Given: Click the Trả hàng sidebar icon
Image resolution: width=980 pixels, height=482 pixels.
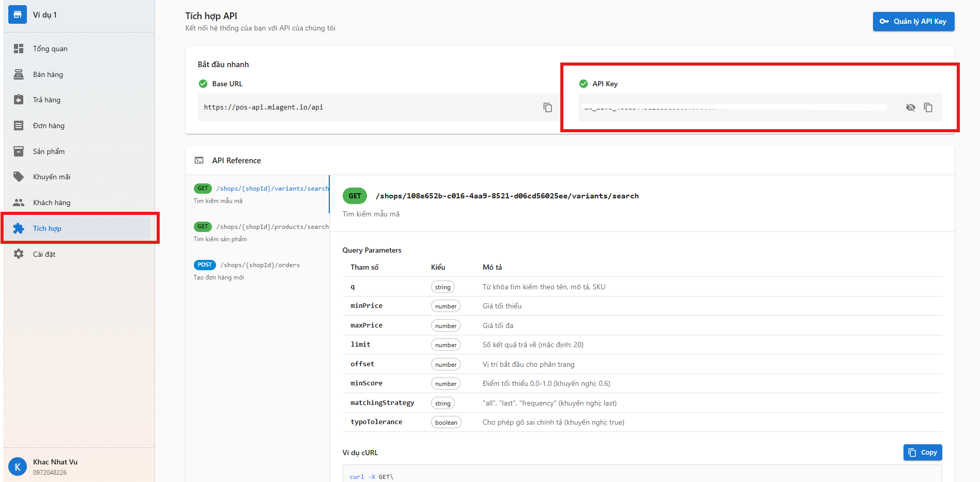Looking at the screenshot, I should point(19,100).
